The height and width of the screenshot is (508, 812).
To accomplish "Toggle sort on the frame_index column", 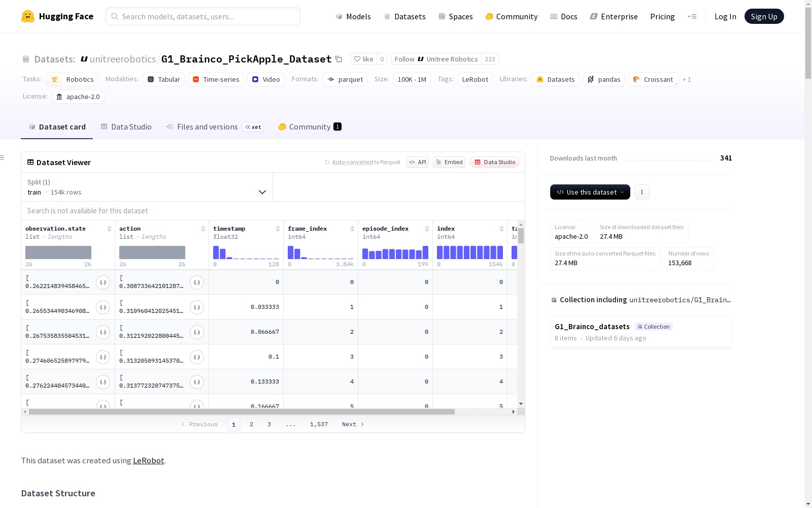I will tap(352, 229).
